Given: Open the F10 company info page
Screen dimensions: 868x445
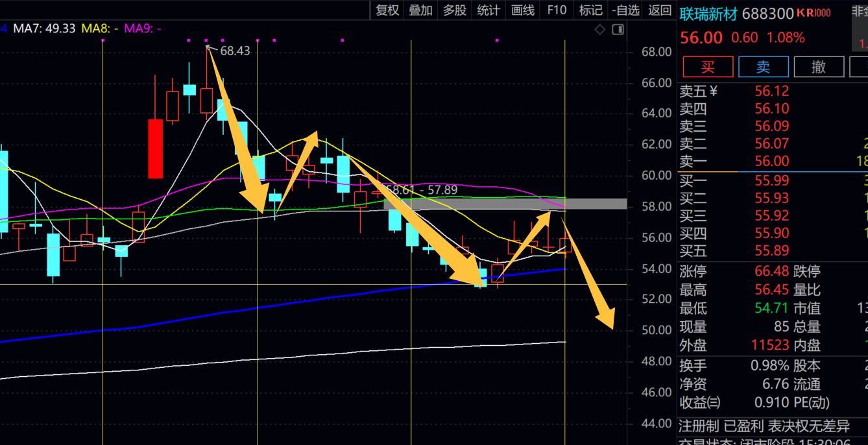Looking at the screenshot, I should coord(557,10).
